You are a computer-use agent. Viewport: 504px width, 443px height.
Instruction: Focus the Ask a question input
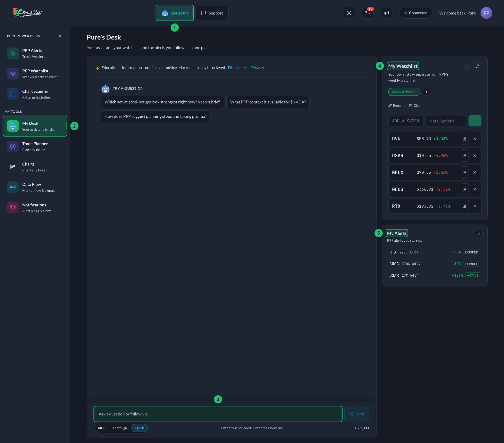click(x=218, y=414)
